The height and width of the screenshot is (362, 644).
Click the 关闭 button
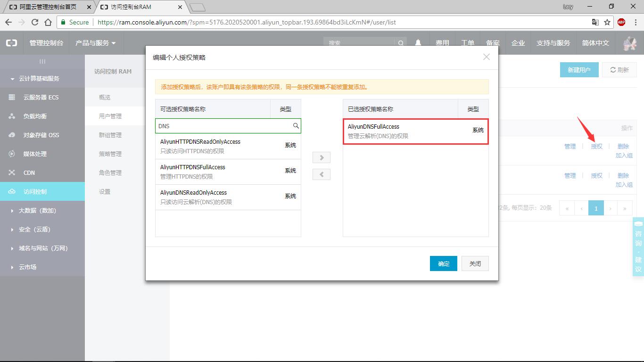click(x=475, y=263)
